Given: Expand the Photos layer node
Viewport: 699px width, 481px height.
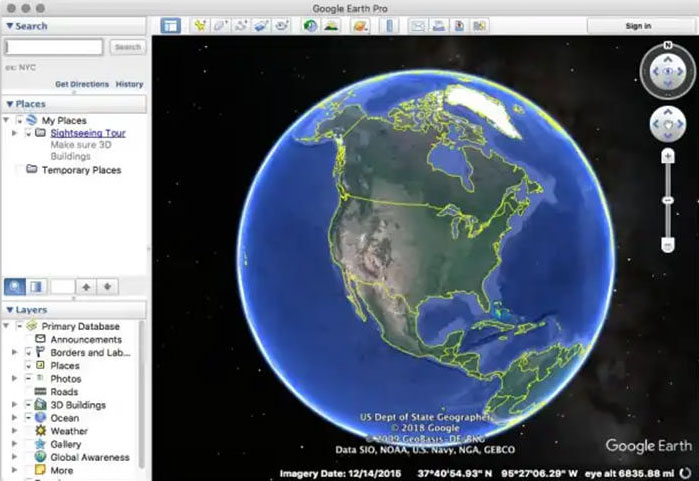Looking at the screenshot, I should [x=14, y=378].
